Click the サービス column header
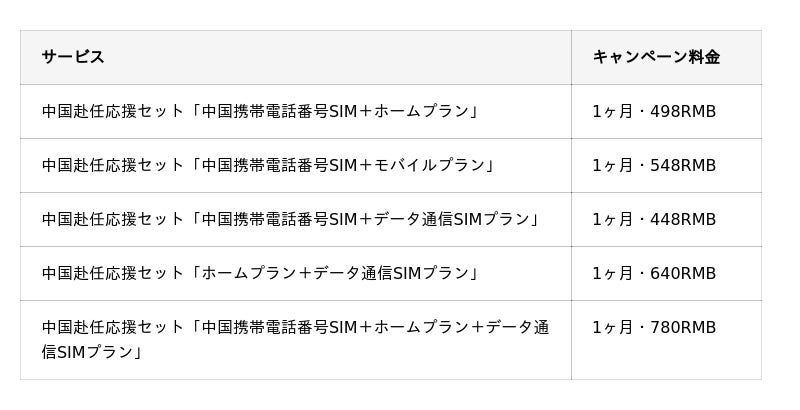Viewport: 800px width, 410px height. click(x=73, y=57)
